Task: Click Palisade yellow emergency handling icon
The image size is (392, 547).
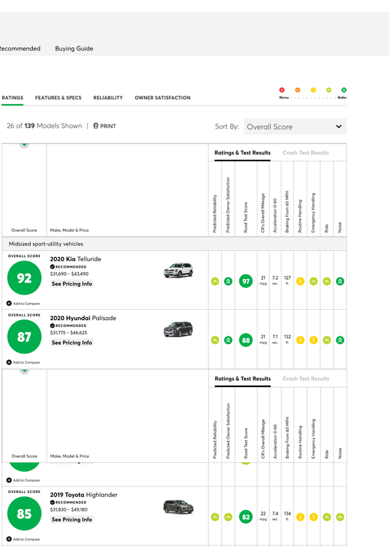Action: [x=313, y=340]
